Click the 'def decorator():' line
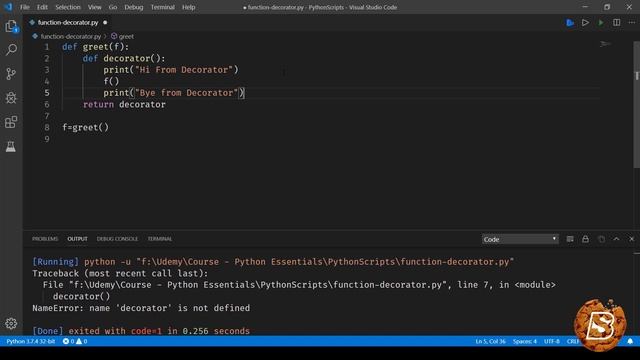This screenshot has height=360, width=640. point(124,58)
